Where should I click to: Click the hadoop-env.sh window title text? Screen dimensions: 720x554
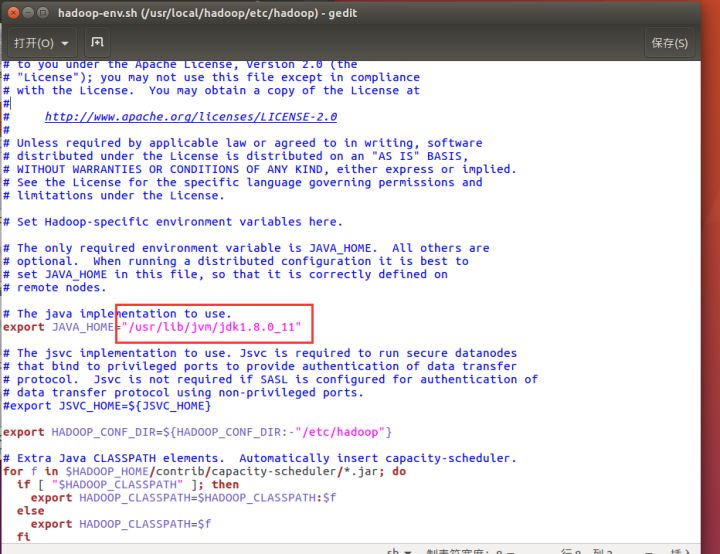(208, 13)
